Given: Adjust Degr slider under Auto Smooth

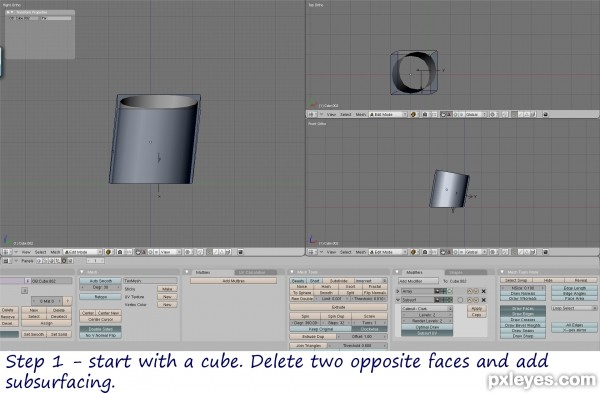Looking at the screenshot, I should 101,287.
